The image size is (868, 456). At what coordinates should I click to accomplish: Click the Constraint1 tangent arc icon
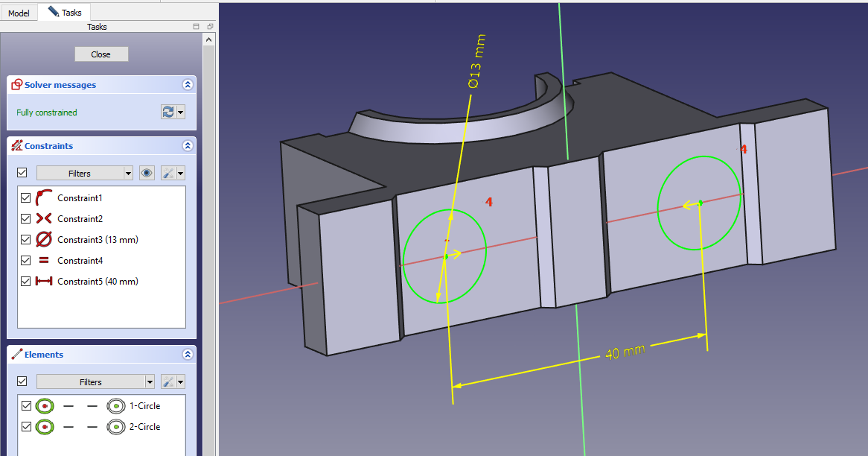click(44, 198)
